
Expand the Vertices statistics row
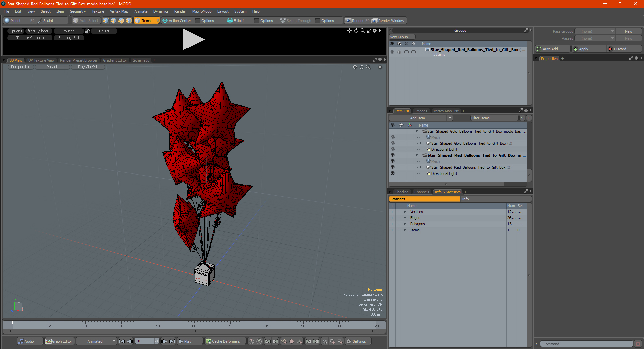(x=405, y=212)
